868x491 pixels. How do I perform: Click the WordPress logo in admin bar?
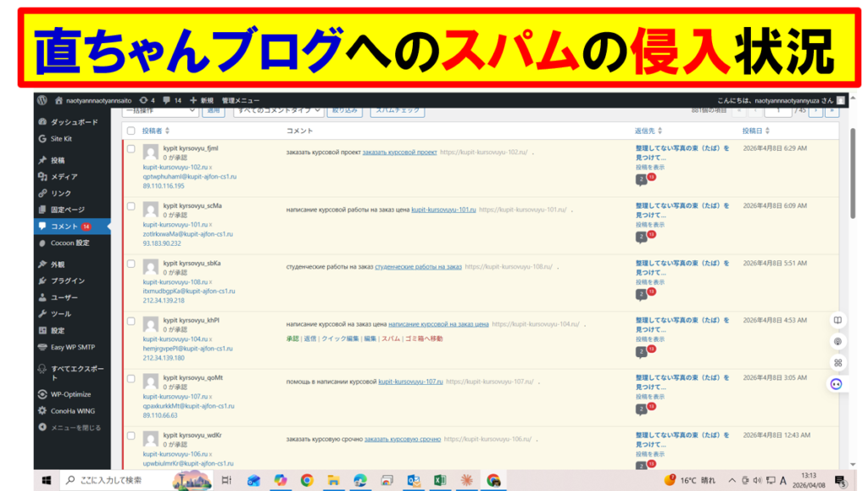pyautogui.click(x=42, y=99)
